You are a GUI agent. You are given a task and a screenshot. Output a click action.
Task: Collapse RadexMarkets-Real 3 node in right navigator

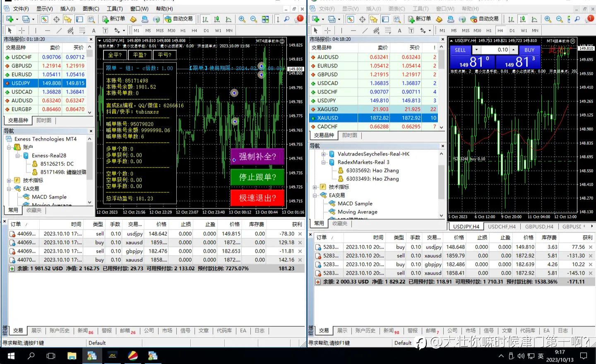(x=324, y=162)
